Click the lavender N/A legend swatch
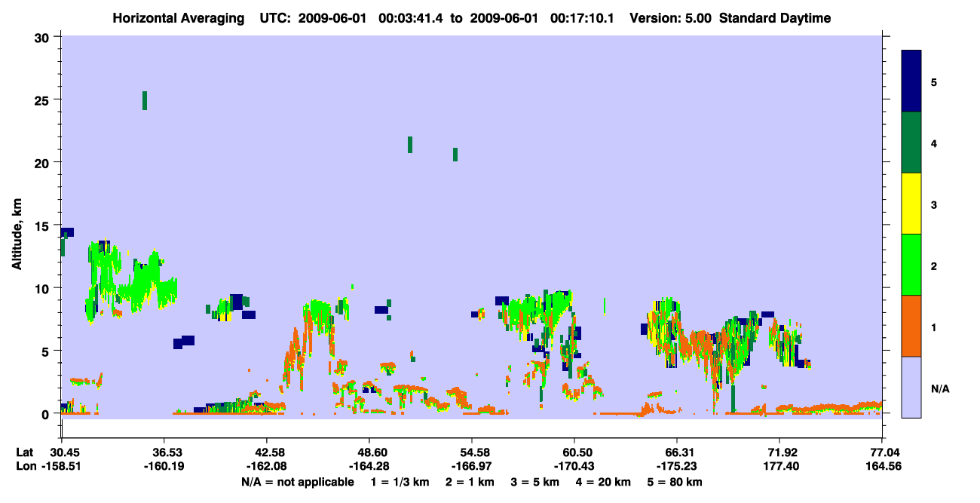This screenshot has height=503, width=980. 911,387
